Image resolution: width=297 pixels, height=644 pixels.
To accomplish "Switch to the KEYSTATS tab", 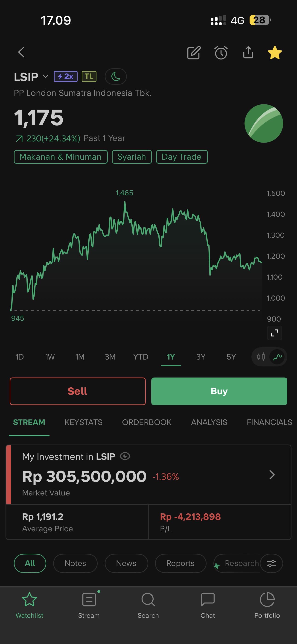I will pyautogui.click(x=84, y=422).
